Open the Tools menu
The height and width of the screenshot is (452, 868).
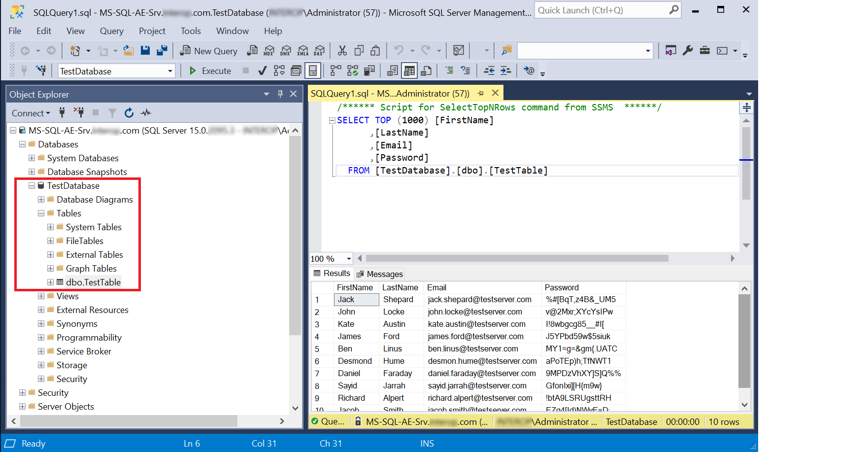point(191,31)
